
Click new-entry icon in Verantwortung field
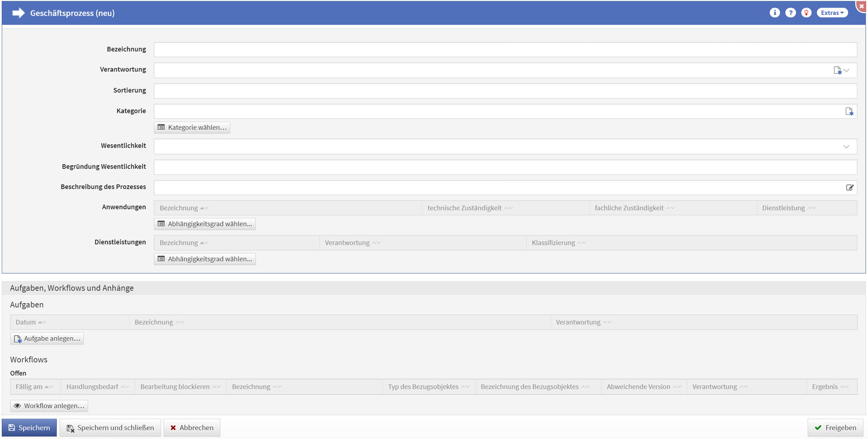[837, 71]
